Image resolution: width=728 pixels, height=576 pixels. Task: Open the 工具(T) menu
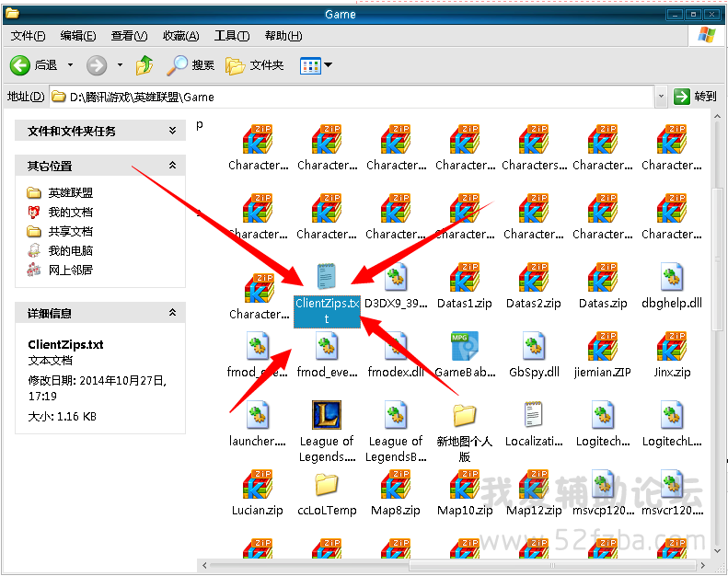pyautogui.click(x=232, y=36)
